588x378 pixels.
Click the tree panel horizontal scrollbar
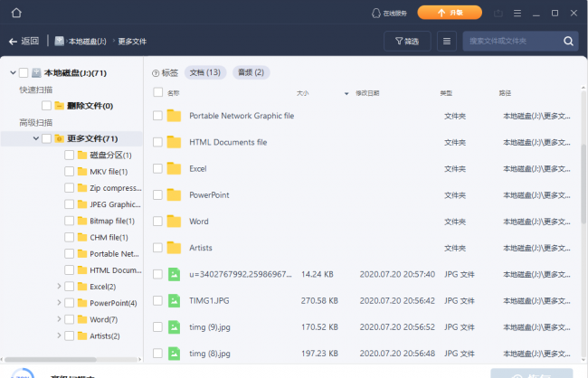[x=51, y=359]
